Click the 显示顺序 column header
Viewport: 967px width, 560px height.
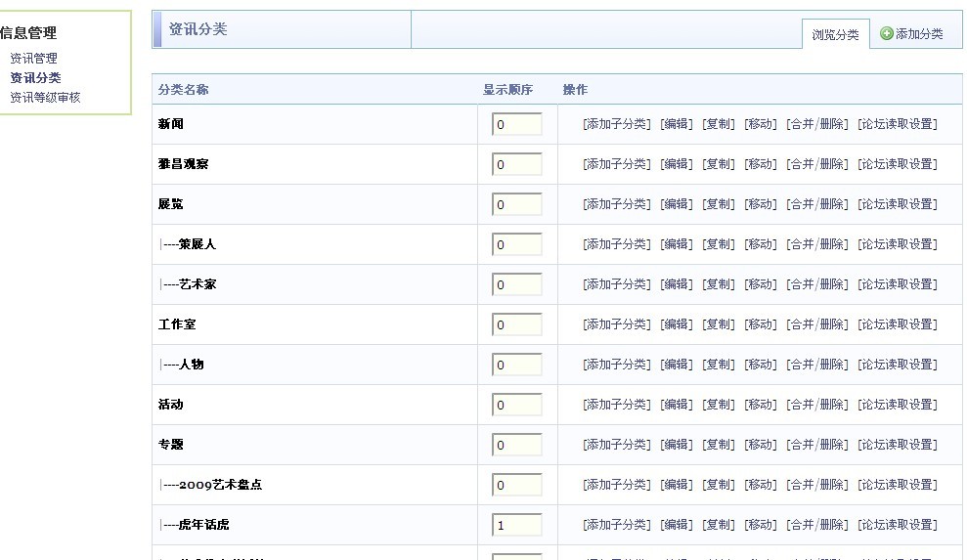tap(507, 90)
